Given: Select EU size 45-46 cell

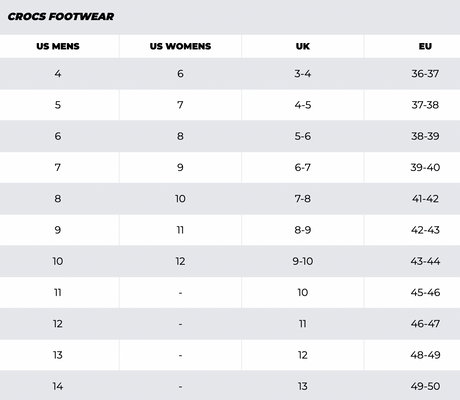Looking at the screenshot, I should coord(425,292).
